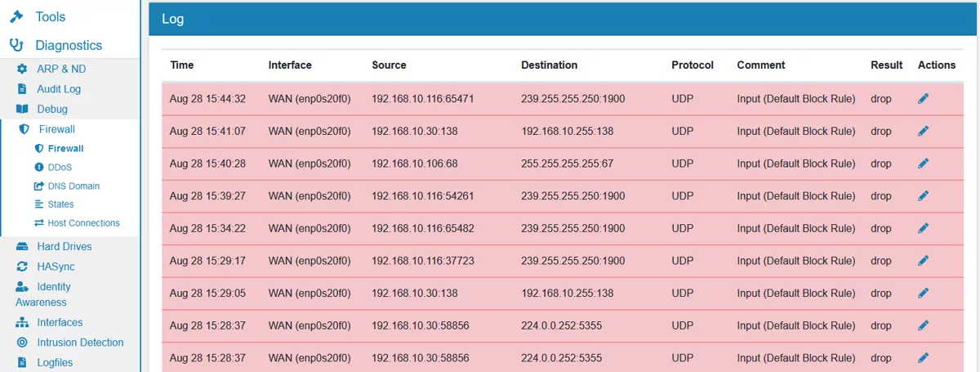Click the Identity Awareness user icon
980x372 pixels.
(22, 287)
